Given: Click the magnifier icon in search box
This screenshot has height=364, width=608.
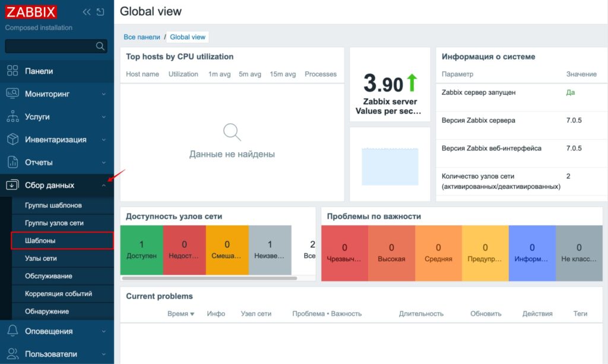Looking at the screenshot, I should (x=100, y=46).
